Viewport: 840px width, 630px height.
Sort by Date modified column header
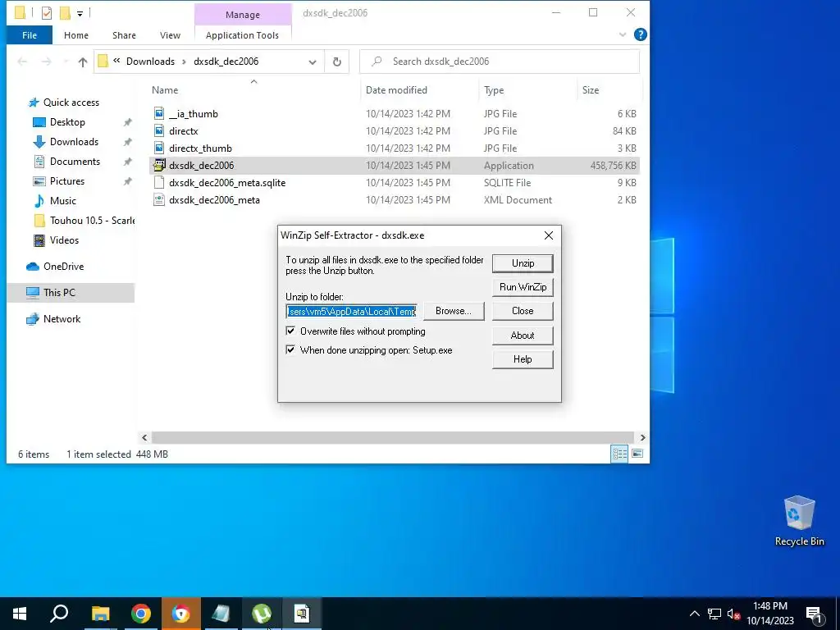pos(396,90)
